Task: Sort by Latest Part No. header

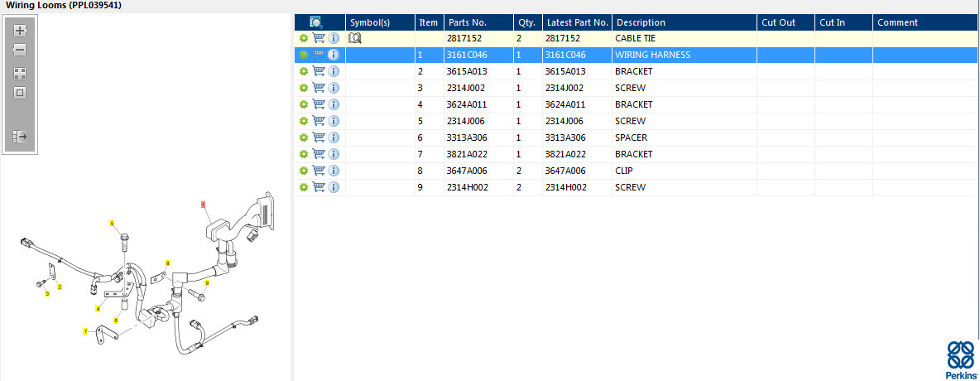Action: point(577,22)
